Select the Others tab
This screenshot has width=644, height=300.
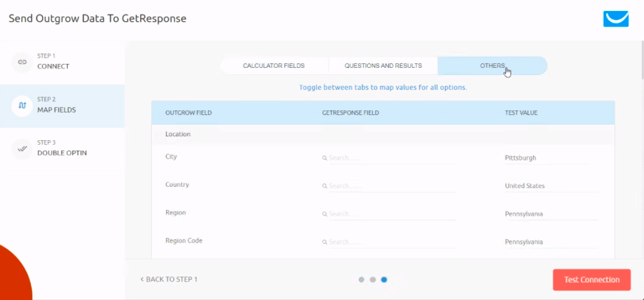click(x=492, y=66)
